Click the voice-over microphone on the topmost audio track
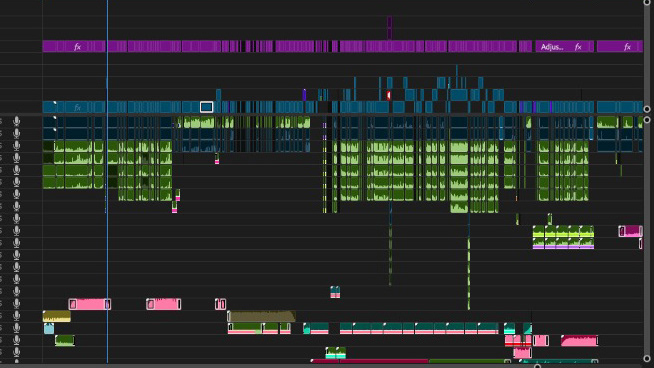 (17, 121)
